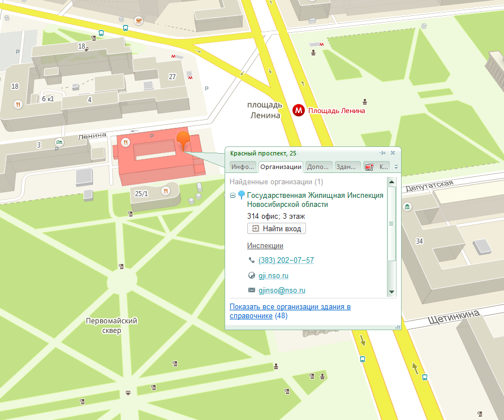Click the building number 34 label

pos(420,241)
